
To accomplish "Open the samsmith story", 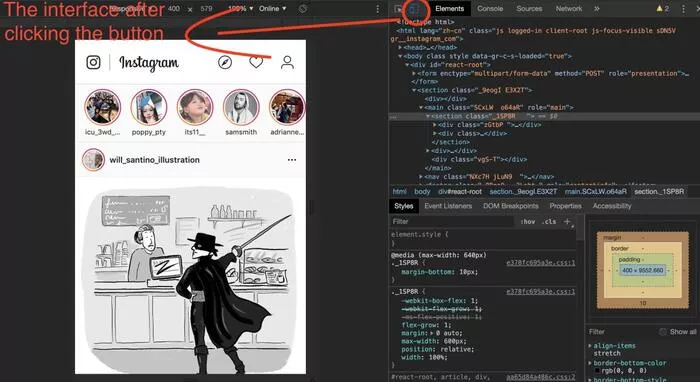I will click(x=241, y=107).
